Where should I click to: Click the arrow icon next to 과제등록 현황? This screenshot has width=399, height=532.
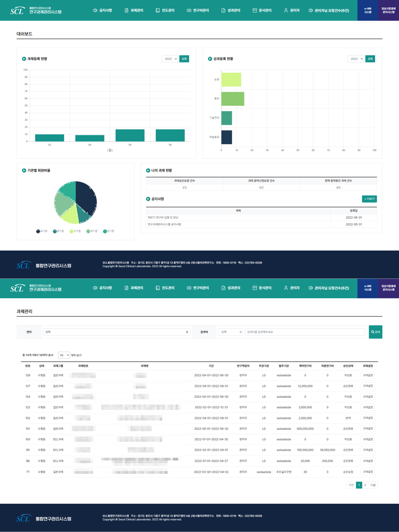click(24, 59)
